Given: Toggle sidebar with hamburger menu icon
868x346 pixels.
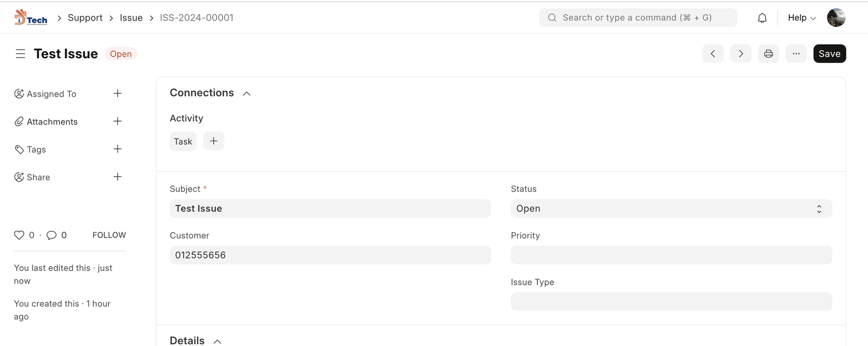Looking at the screenshot, I should [21, 54].
